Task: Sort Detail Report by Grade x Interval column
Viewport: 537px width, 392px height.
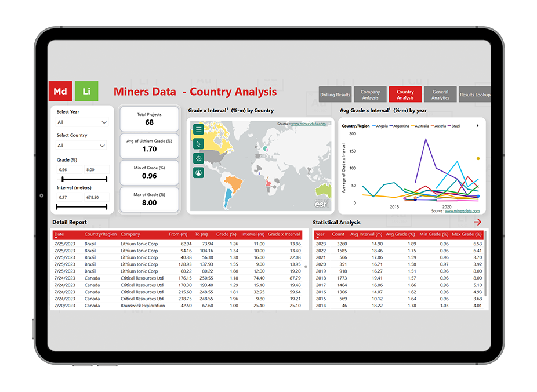Action: click(284, 234)
